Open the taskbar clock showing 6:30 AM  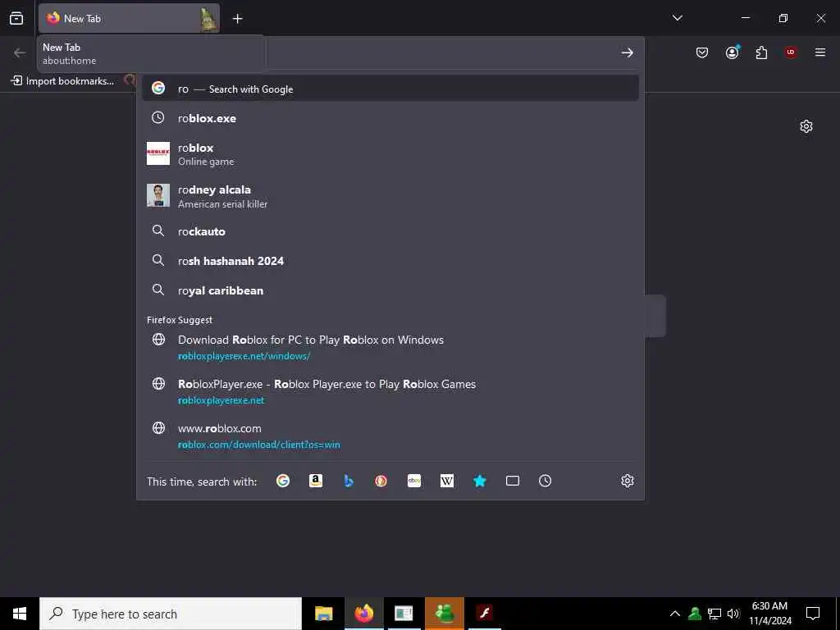click(x=769, y=614)
